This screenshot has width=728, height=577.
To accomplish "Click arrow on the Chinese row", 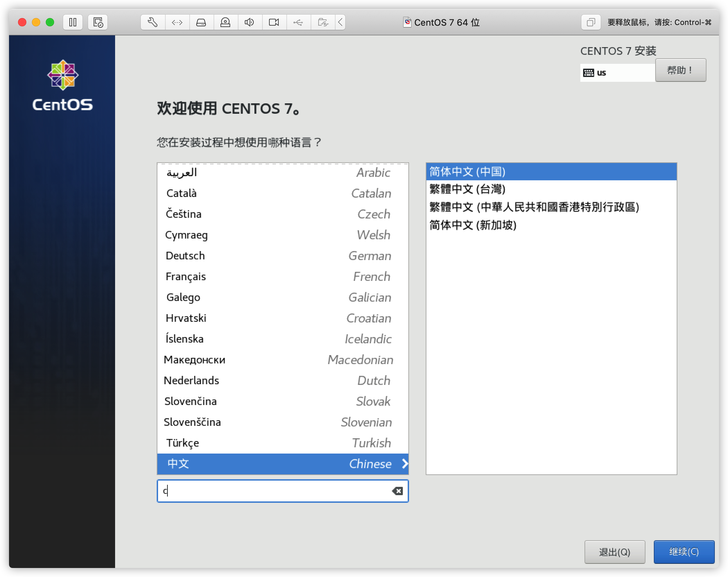I will (x=404, y=464).
